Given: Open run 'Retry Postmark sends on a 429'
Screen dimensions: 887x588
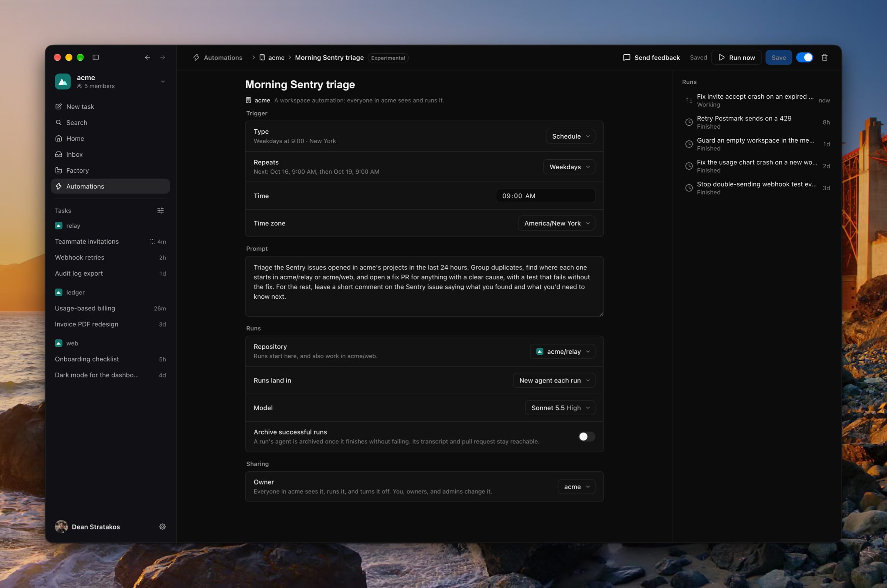Looking at the screenshot, I should coord(757,122).
